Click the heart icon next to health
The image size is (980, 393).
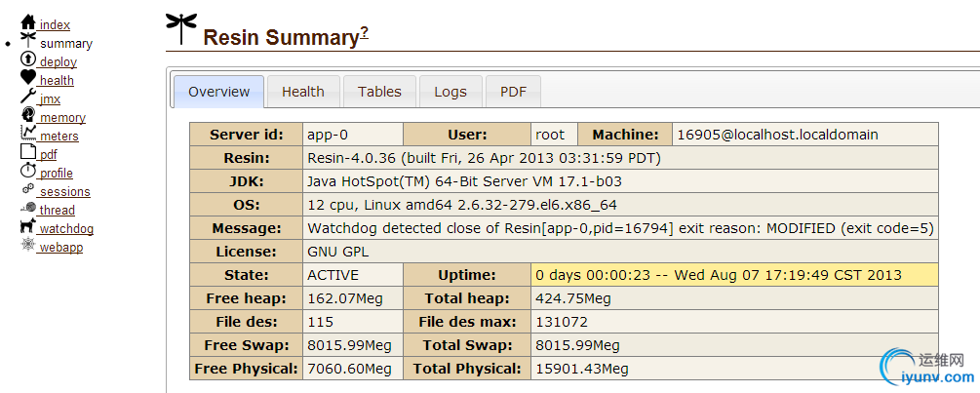coord(28,78)
